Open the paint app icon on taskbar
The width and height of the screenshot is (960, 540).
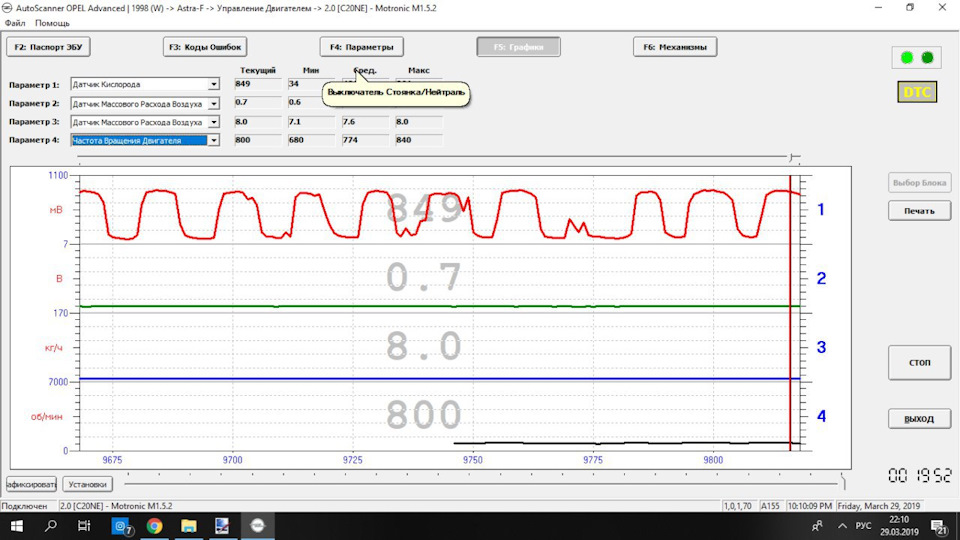[222, 526]
